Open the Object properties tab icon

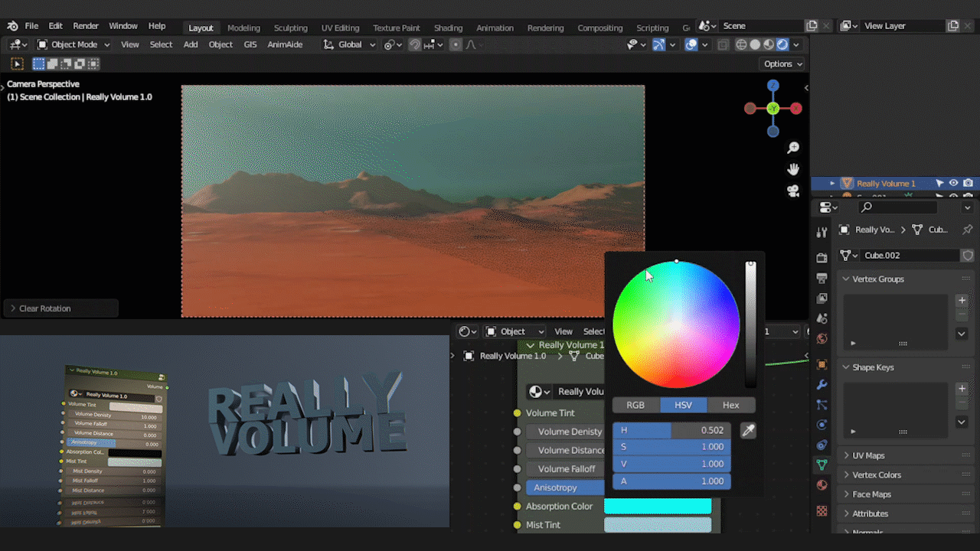tap(822, 364)
